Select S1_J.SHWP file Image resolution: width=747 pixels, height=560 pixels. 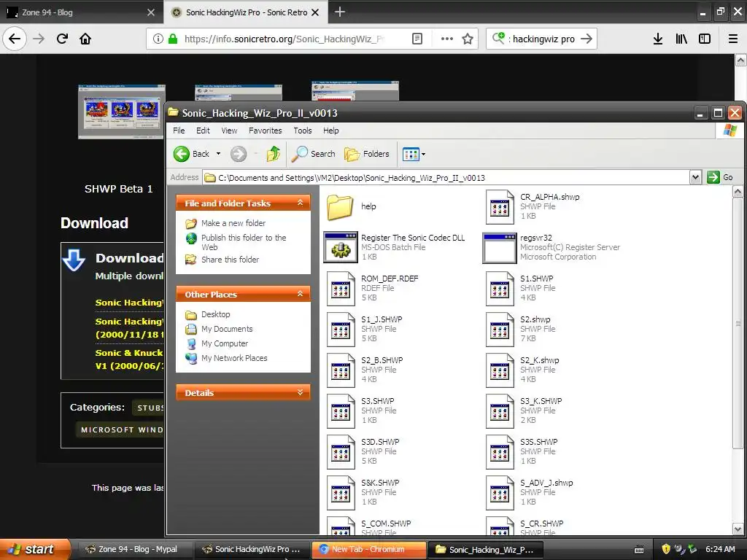point(365,329)
